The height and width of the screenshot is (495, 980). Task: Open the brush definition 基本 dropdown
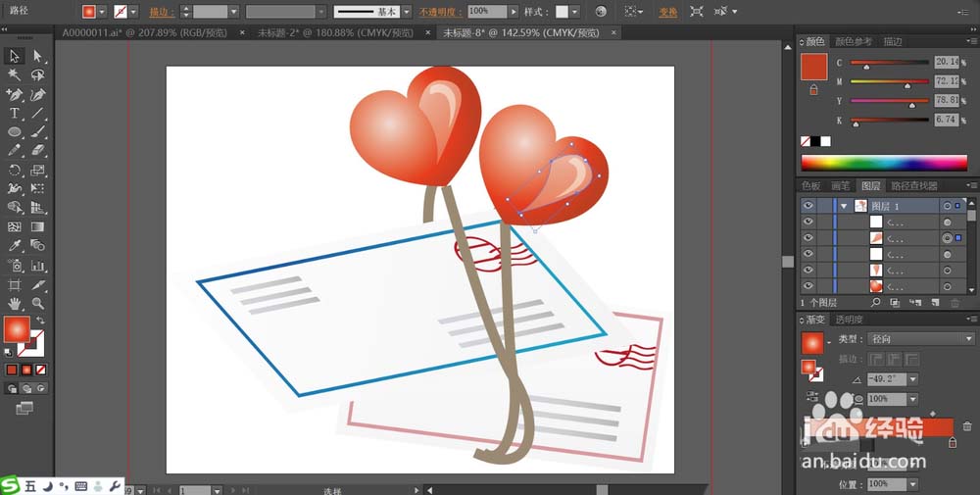coord(407,12)
